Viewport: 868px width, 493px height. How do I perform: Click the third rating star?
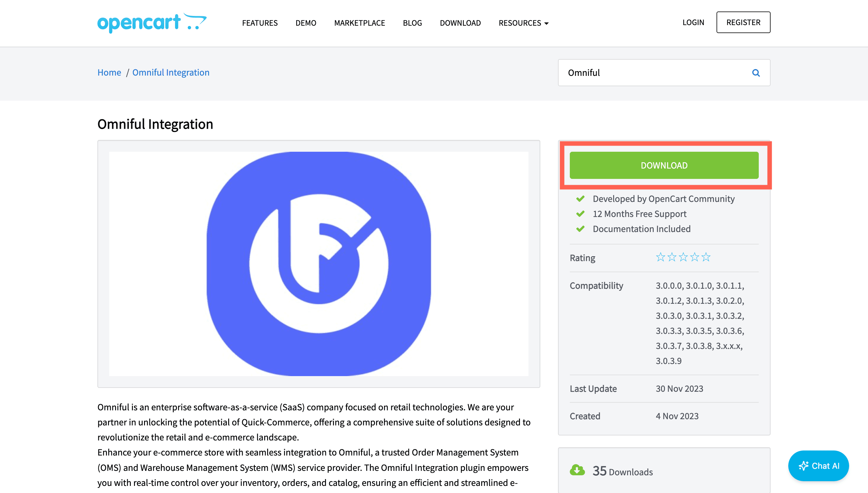pos(683,257)
